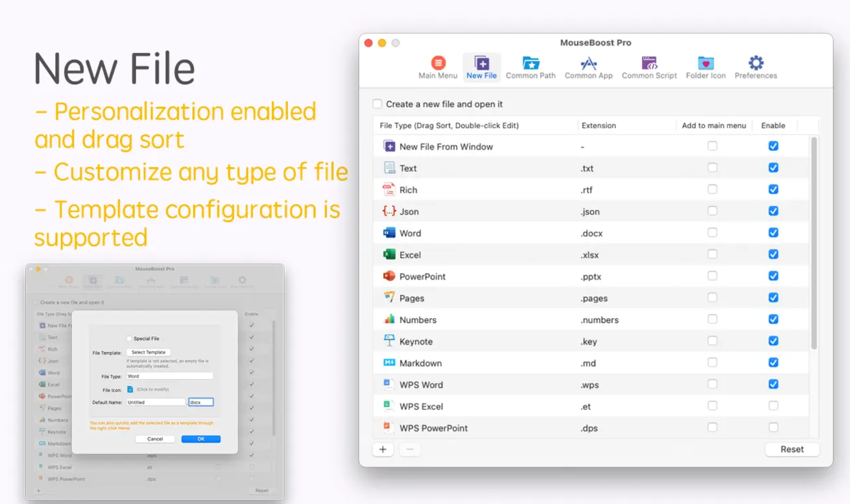Click the file list vertical scrollbar
The height and width of the screenshot is (504, 850).
tap(814, 243)
